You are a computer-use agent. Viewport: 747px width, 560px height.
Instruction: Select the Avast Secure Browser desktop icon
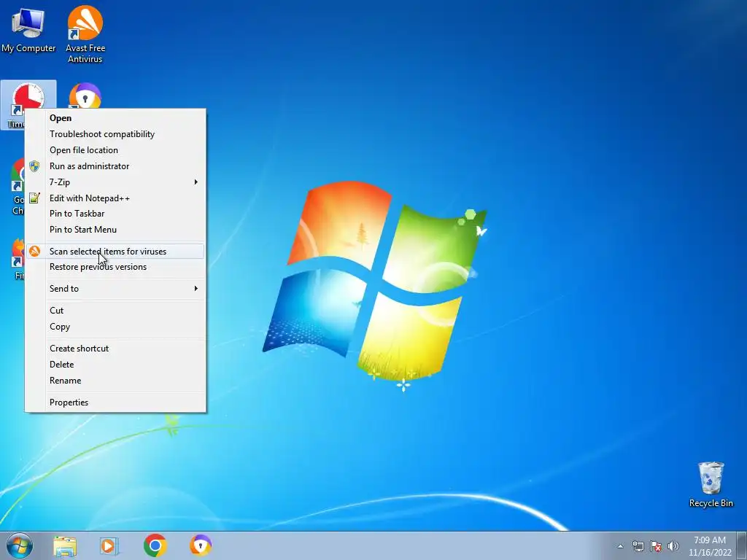[x=85, y=96]
